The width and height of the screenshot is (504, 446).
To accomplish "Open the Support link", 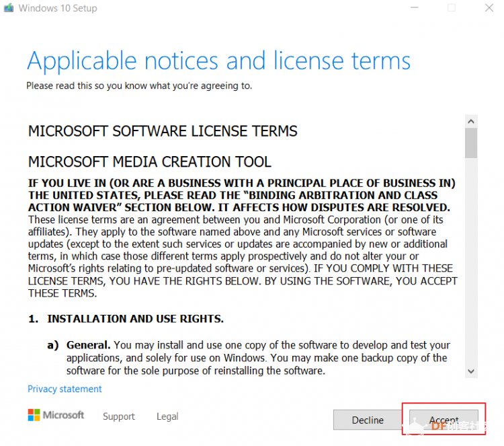I will click(118, 416).
